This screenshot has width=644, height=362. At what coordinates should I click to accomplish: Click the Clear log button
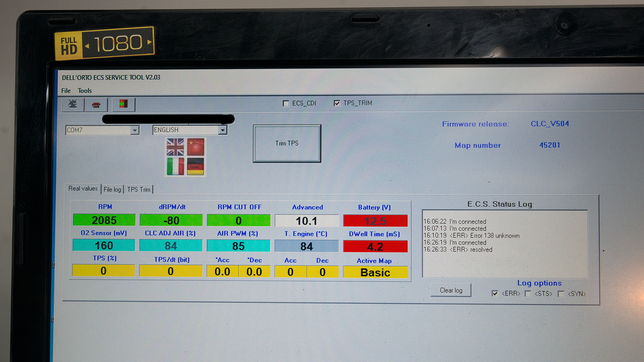click(451, 290)
